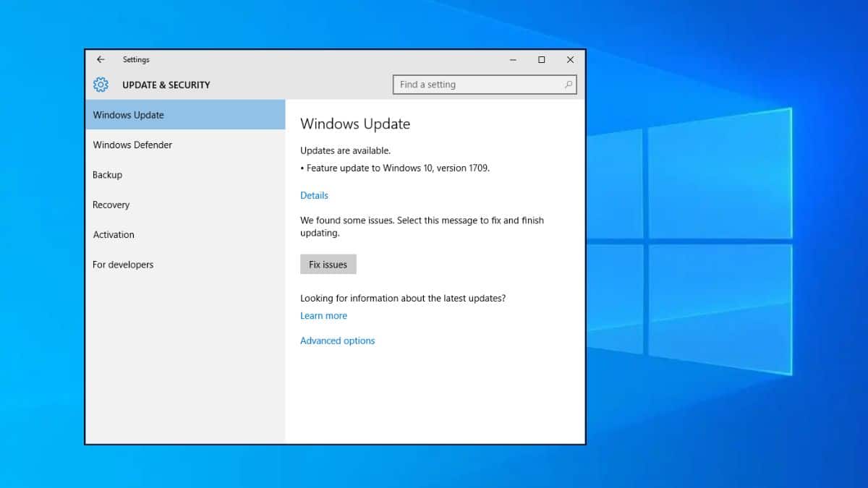Click the search magnifier icon

568,85
